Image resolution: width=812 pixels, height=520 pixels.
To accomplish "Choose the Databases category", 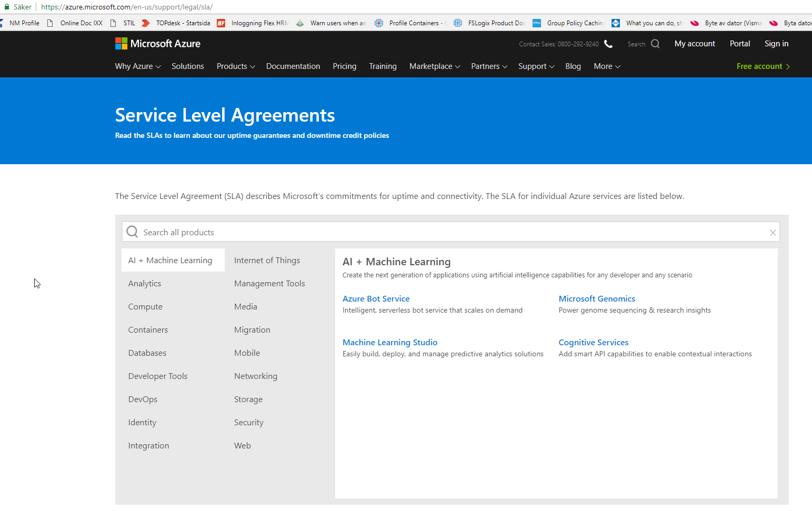I will tap(147, 353).
